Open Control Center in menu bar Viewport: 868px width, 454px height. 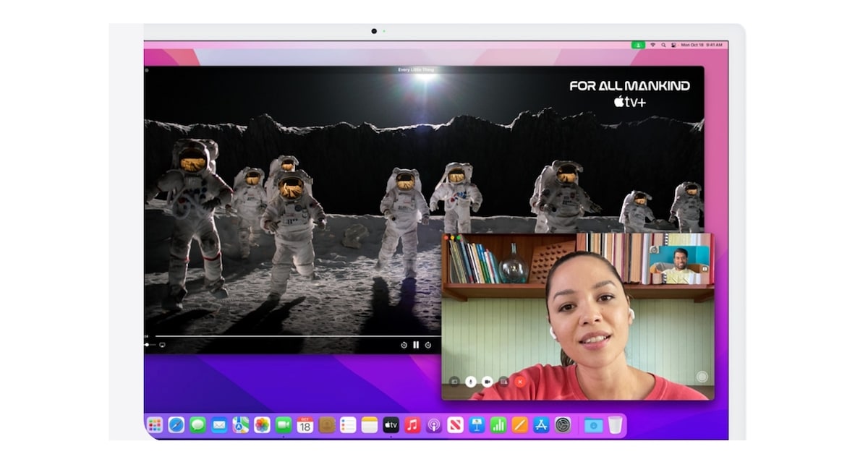coord(673,45)
